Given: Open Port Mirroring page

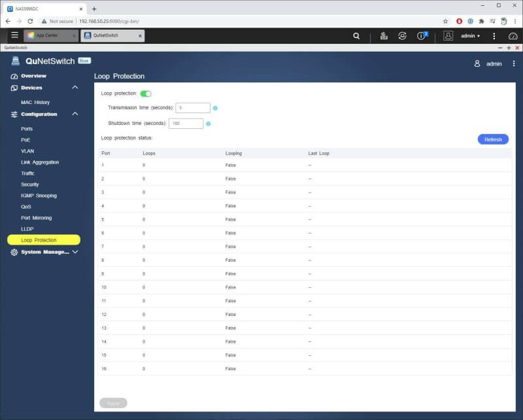Looking at the screenshot, I should pyautogui.click(x=37, y=218).
